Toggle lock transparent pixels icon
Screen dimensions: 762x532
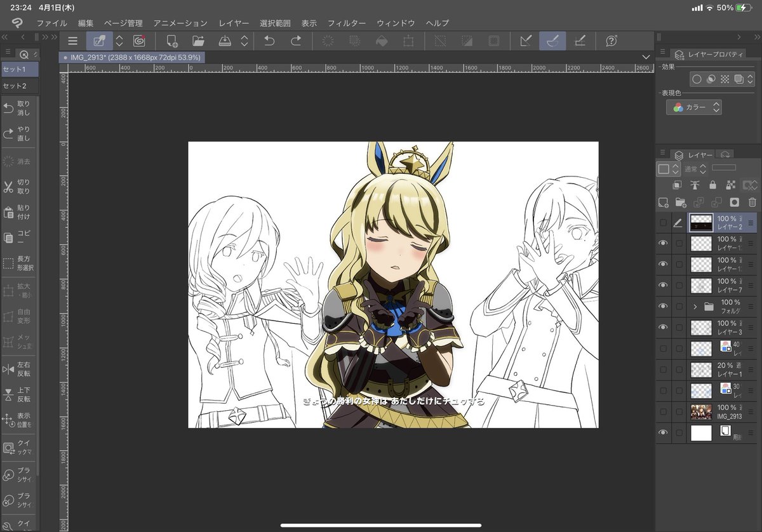pyautogui.click(x=730, y=185)
